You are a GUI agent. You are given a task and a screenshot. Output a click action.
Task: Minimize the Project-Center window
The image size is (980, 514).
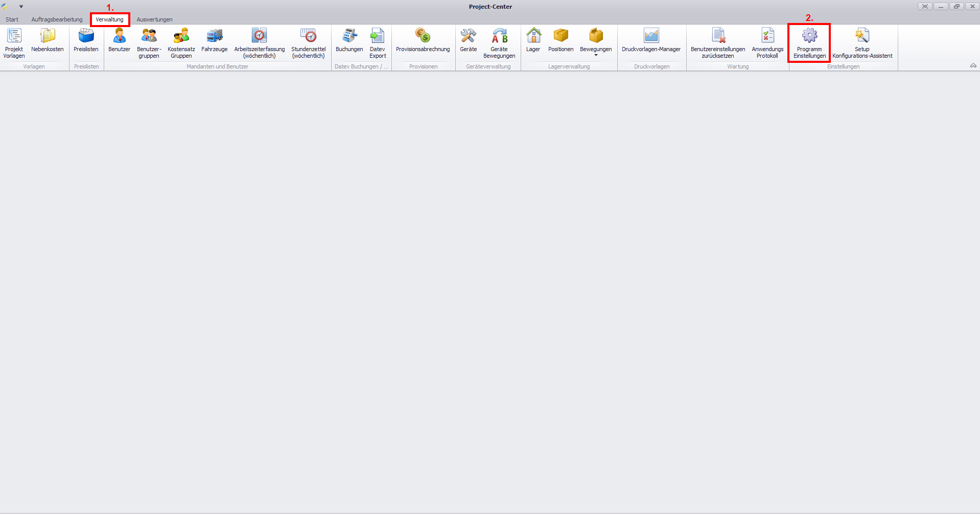pos(941,6)
